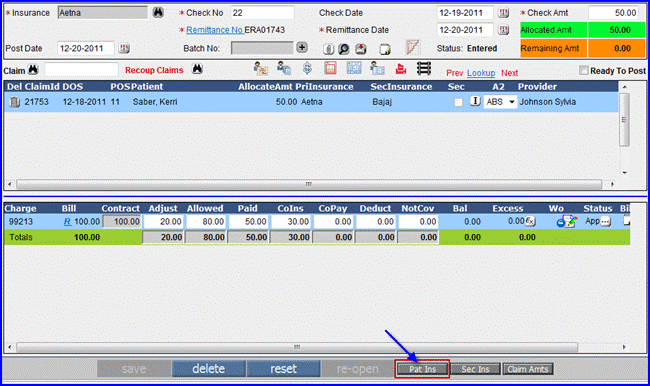Click the blue grid table toolbar icon
The image size is (650, 386).
[x=354, y=68]
